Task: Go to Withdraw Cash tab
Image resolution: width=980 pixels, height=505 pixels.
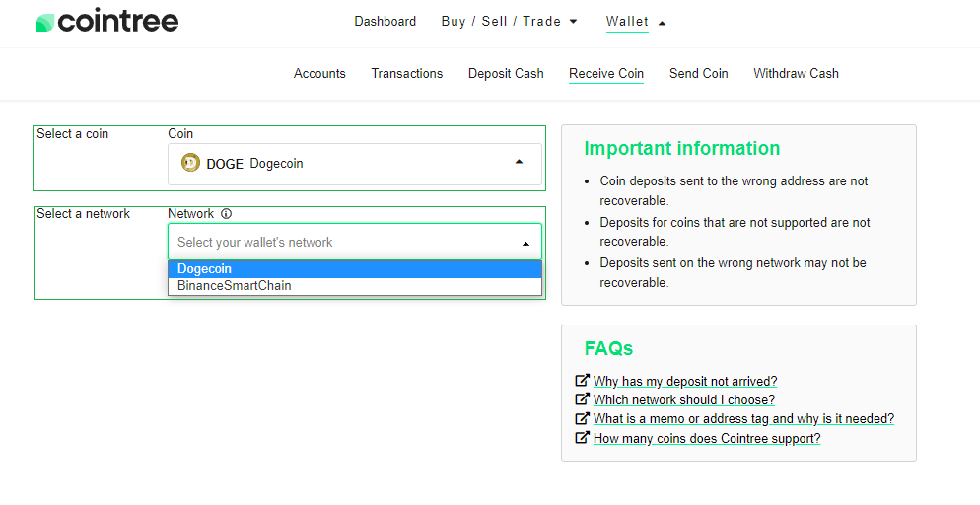Action: 797,74
